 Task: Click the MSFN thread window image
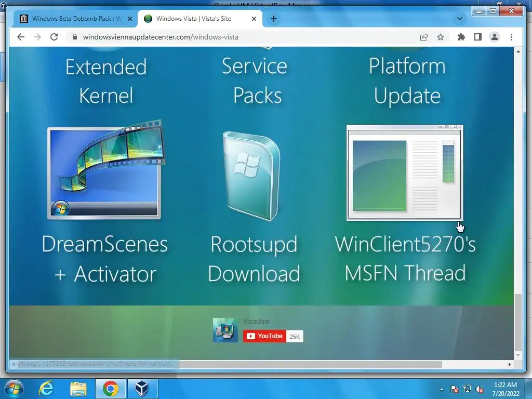tap(405, 172)
